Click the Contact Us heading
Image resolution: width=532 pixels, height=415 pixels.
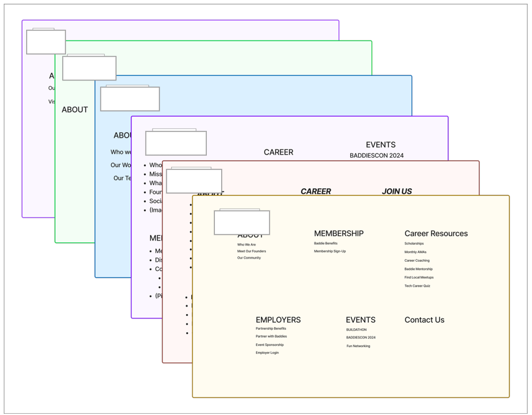pyautogui.click(x=424, y=320)
